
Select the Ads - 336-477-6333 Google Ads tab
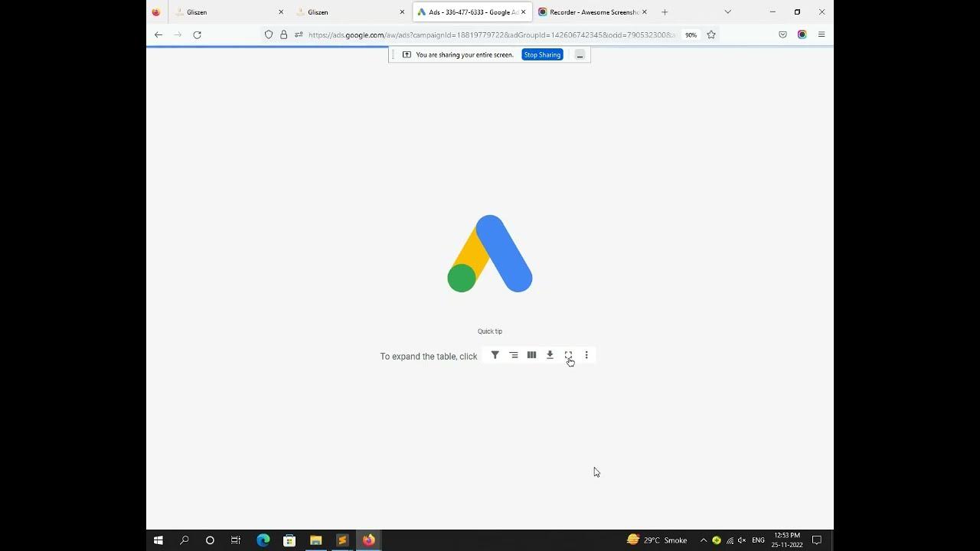[x=472, y=12]
